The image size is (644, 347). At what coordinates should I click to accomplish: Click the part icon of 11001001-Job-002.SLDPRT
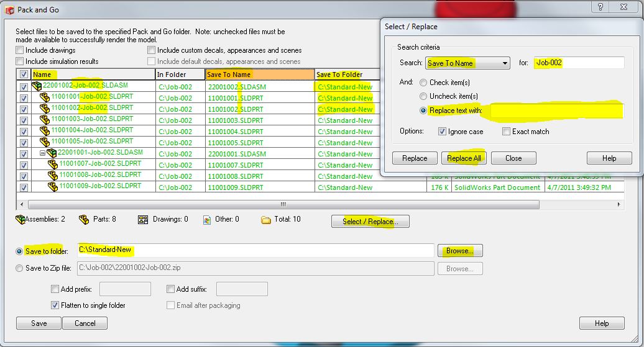[x=45, y=97]
